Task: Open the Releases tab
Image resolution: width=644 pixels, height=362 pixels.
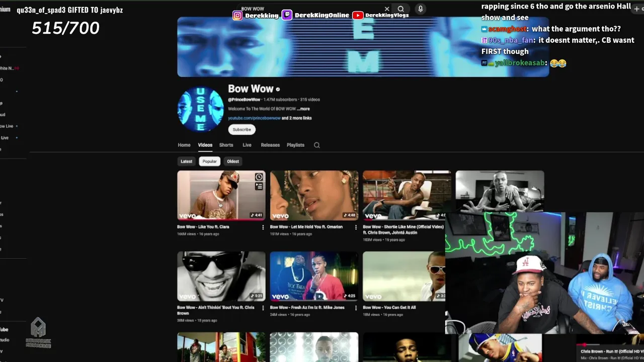Action: click(270, 145)
